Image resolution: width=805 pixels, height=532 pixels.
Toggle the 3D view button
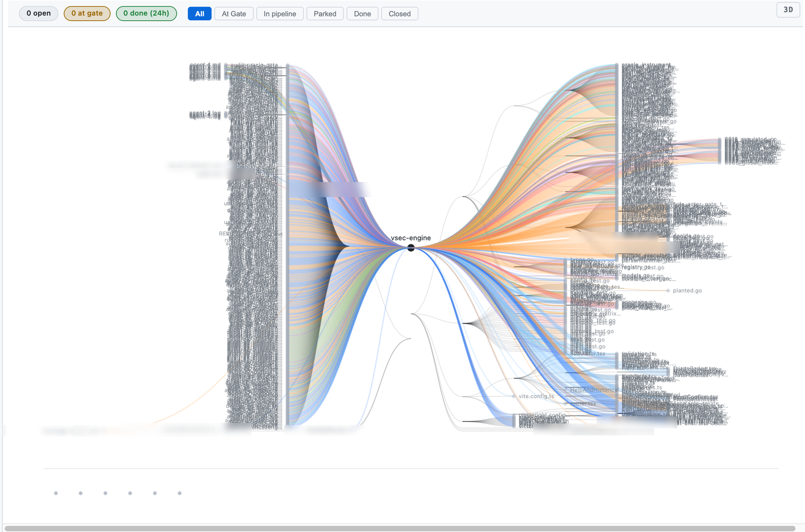point(788,10)
